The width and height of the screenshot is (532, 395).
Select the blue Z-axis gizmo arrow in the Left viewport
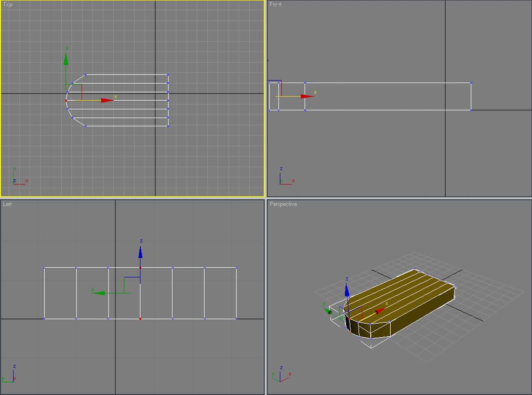(x=140, y=252)
